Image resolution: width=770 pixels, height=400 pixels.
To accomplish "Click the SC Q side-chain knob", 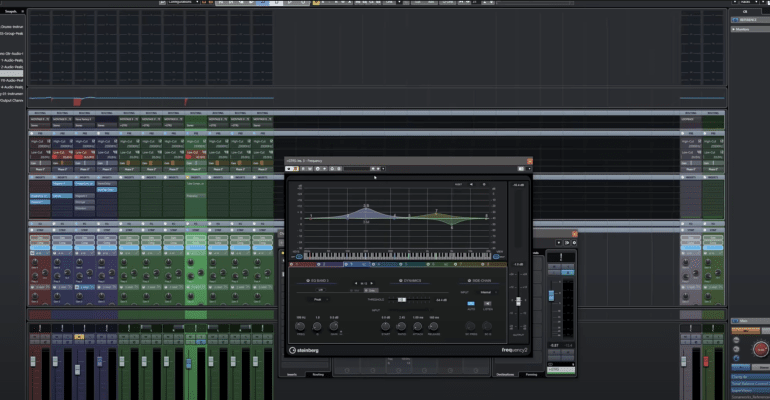I will coord(487,326).
